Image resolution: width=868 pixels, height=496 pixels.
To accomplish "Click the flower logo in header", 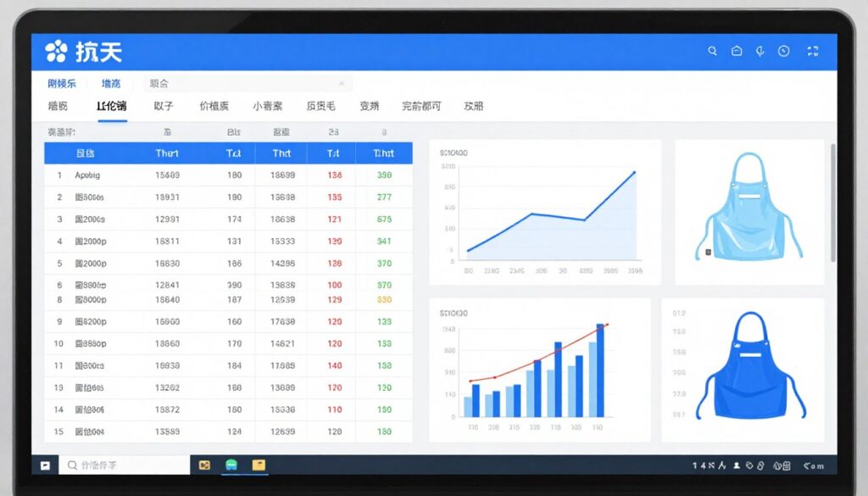I will pyautogui.click(x=56, y=51).
